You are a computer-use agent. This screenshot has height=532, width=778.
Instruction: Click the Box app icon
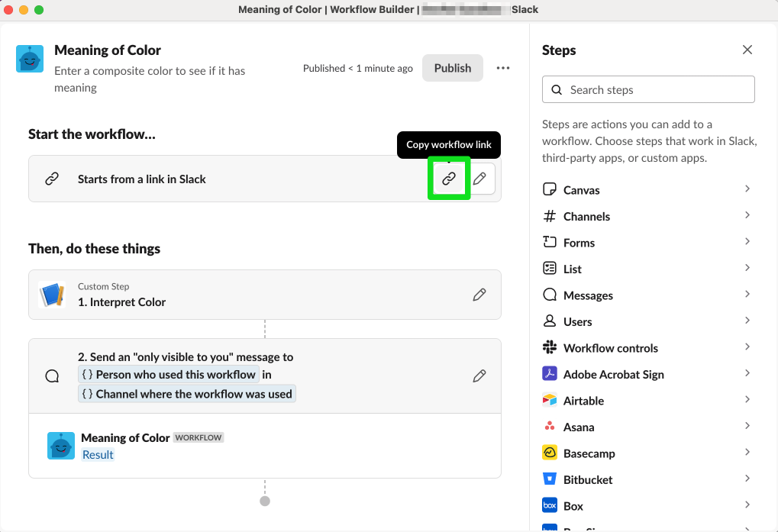pyautogui.click(x=550, y=505)
